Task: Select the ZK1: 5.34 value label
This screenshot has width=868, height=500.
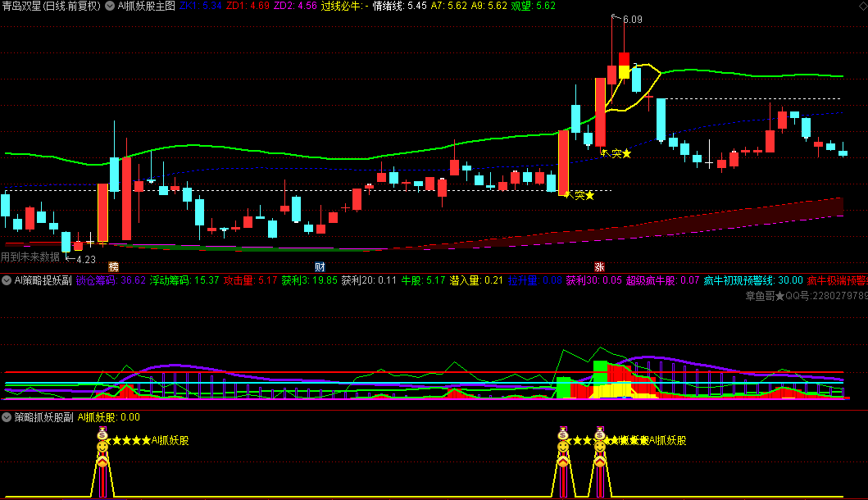Action: [200, 6]
